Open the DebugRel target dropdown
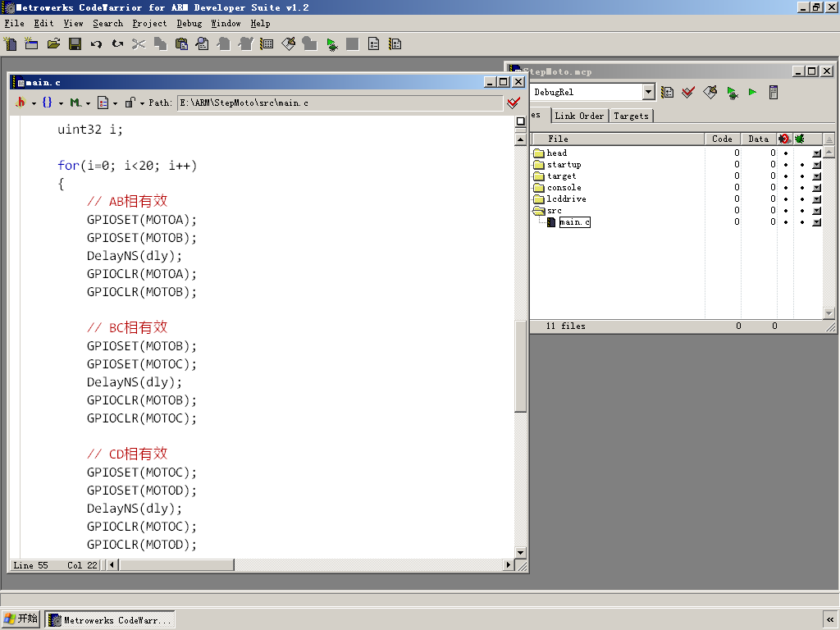This screenshot has width=840, height=630. click(648, 92)
